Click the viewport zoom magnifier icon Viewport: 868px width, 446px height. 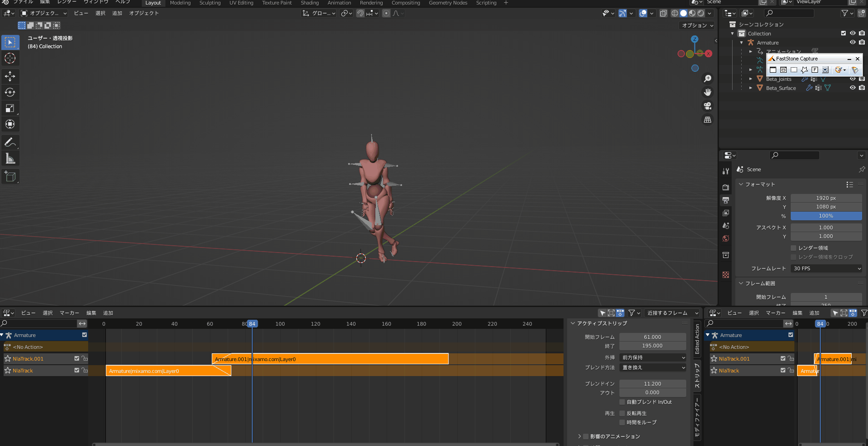click(708, 79)
